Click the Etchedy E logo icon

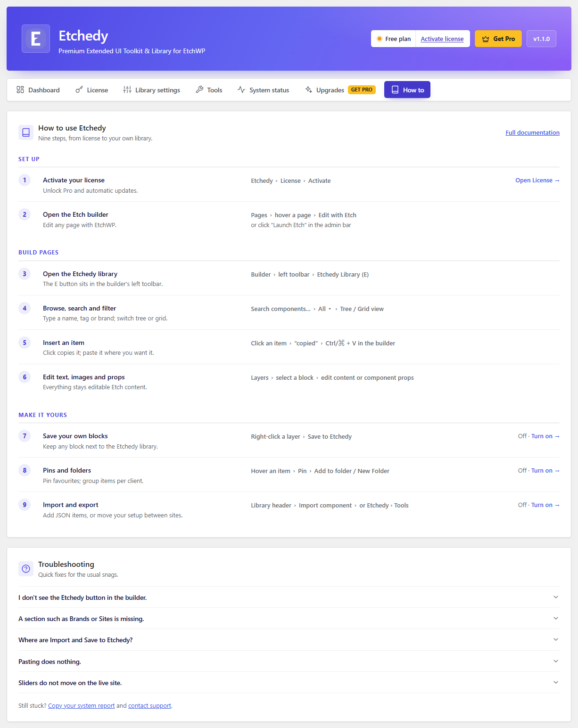tap(36, 39)
